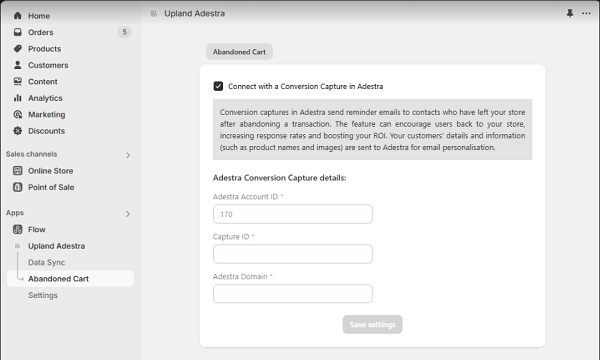Go to Orders page
600x360 pixels.
[41, 32]
